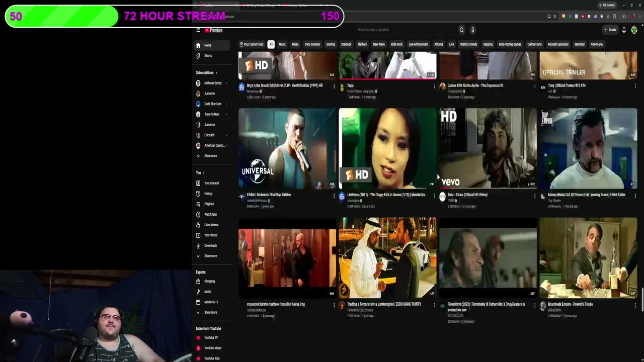Image resolution: width=644 pixels, height=362 pixels.
Task: Open YouTube TV link
Action: tap(211, 337)
